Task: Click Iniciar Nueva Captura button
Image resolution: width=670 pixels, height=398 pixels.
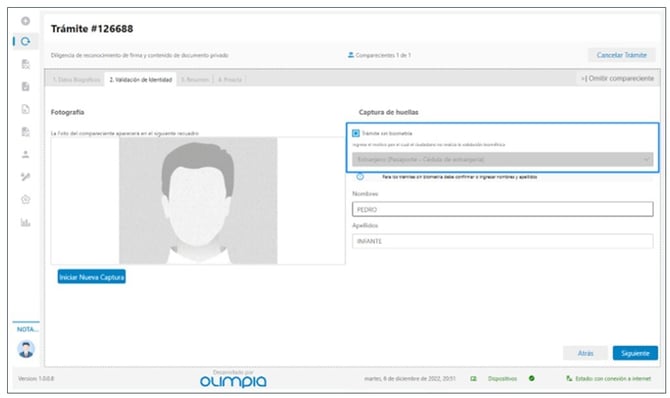Action: 91,277
